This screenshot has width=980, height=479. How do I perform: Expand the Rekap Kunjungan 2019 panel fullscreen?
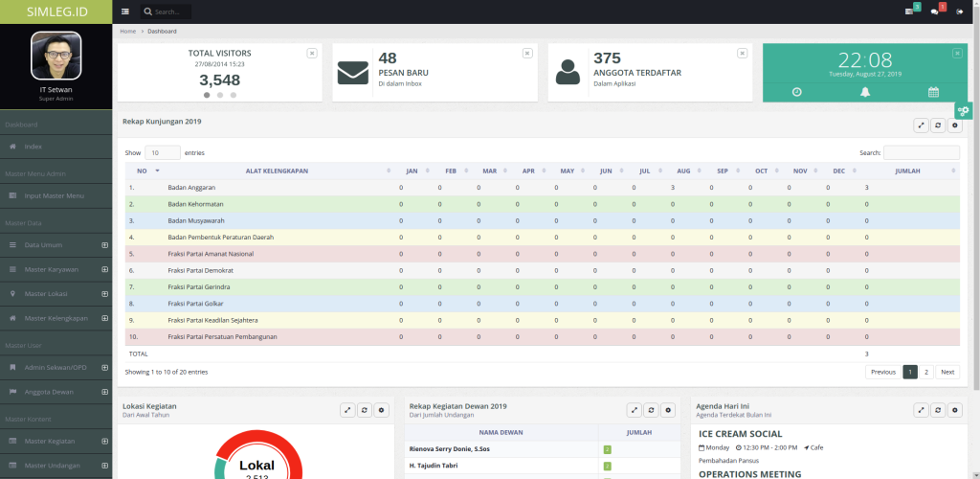pos(921,125)
